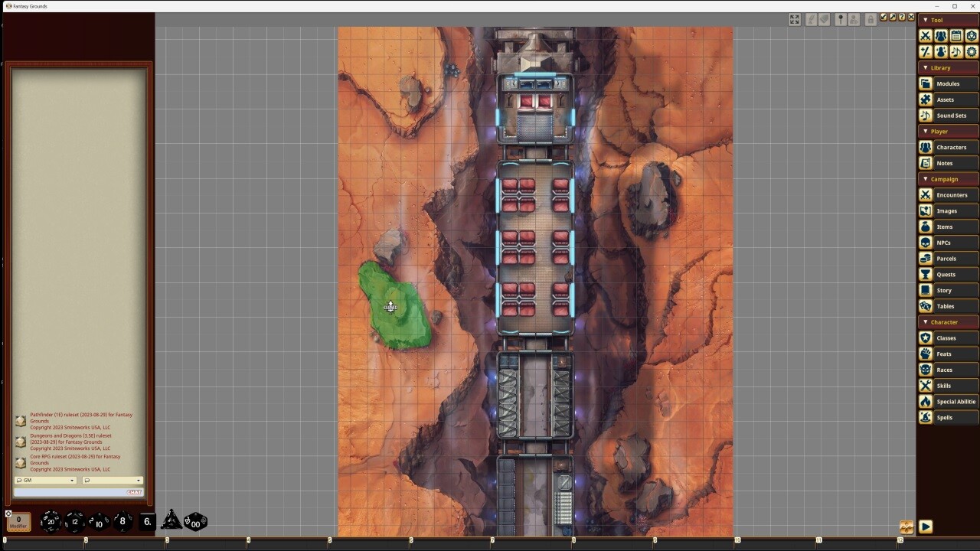Toggle the pointer pin tool on the map
Screen dimensions: 980x551
coord(840,19)
